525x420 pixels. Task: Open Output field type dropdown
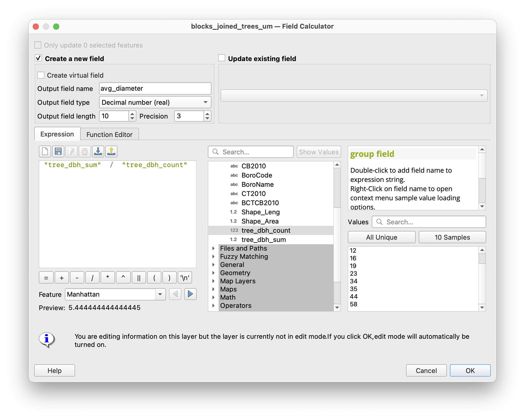tap(155, 102)
